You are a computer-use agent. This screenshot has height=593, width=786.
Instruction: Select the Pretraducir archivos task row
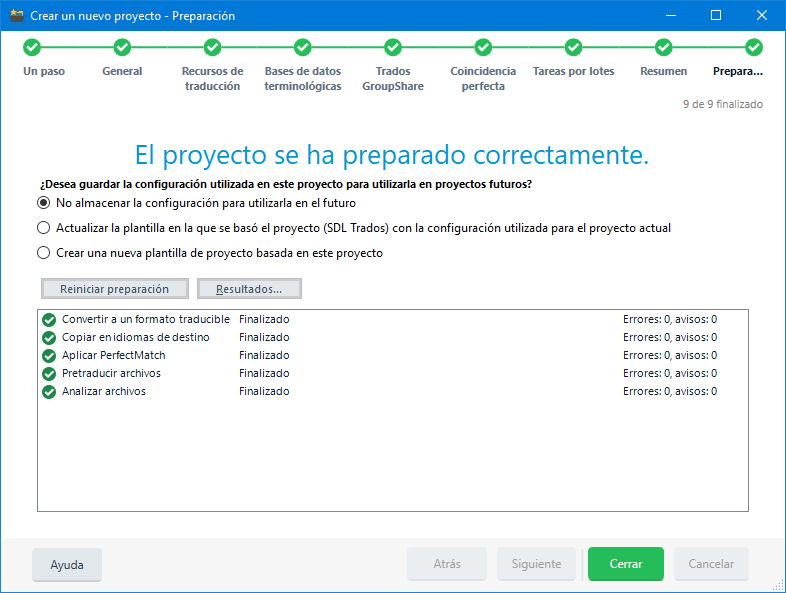tap(392, 373)
